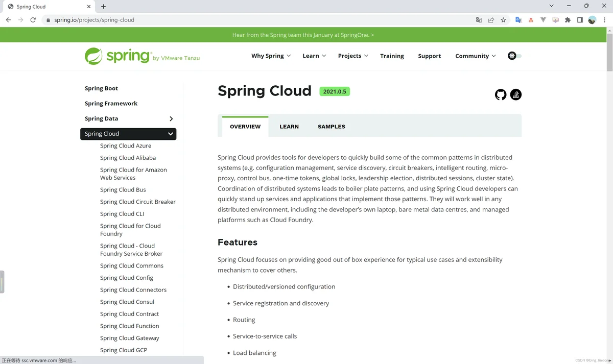Open Spring Cloud Connectors project
This screenshot has width=613, height=364.
(x=133, y=289)
